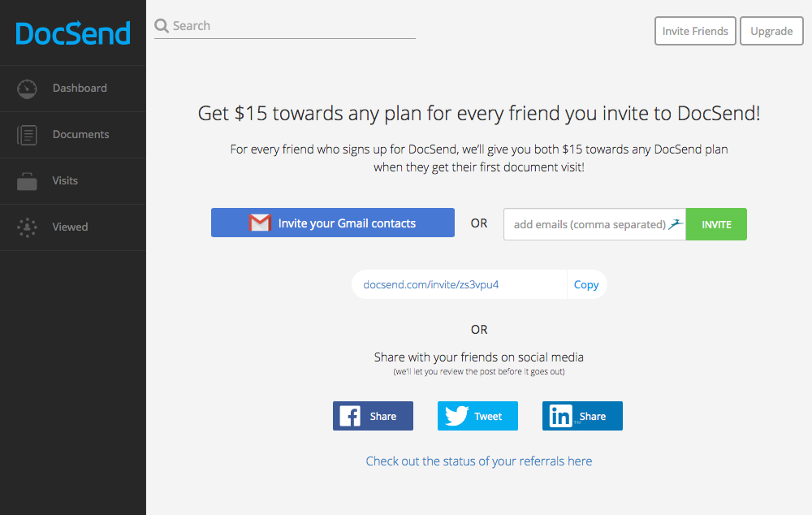This screenshot has height=515, width=812.
Task: Click the Gmail envelope icon
Action: click(260, 223)
